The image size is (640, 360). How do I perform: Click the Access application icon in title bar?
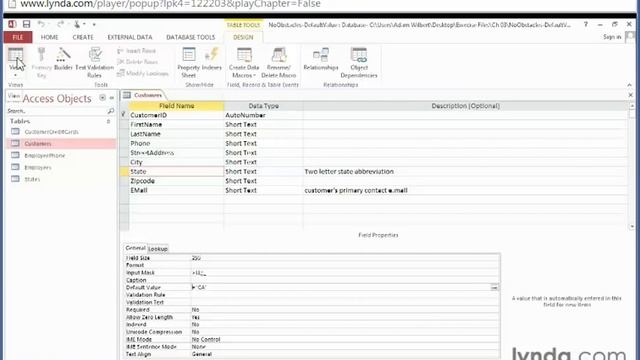point(12,24)
